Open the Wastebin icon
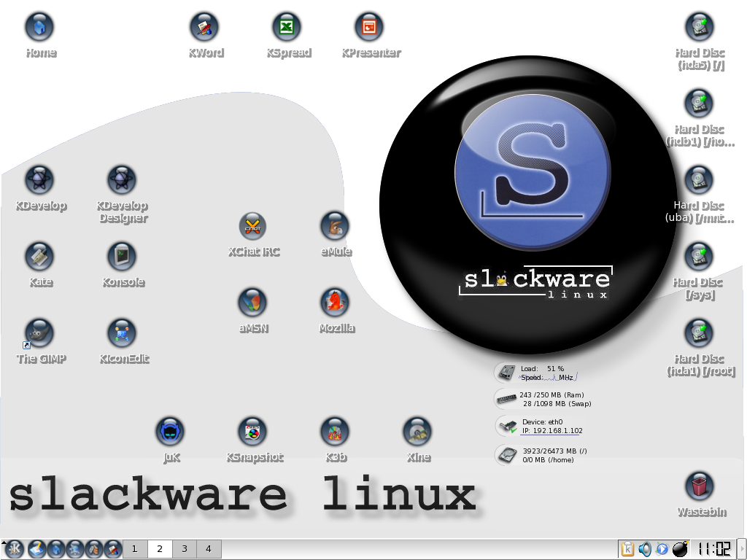Image resolution: width=747 pixels, height=560 pixels. (699, 486)
